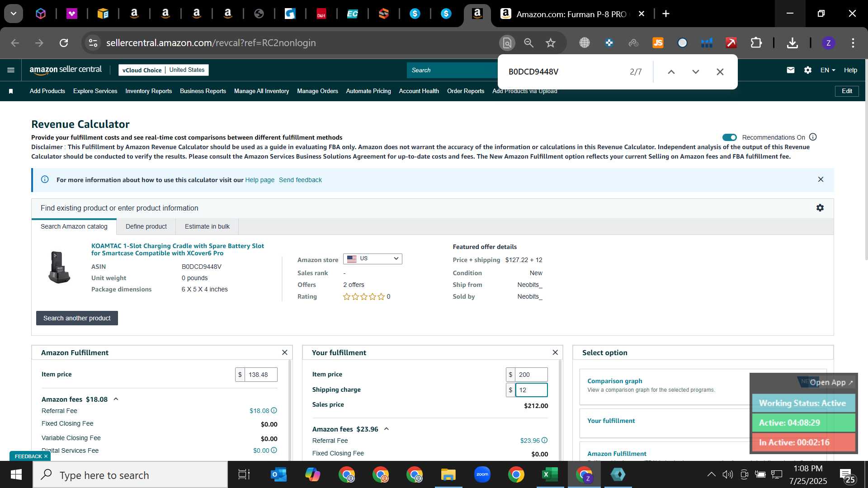
Task: Open Outlook from taskbar
Action: pyautogui.click(x=278, y=475)
